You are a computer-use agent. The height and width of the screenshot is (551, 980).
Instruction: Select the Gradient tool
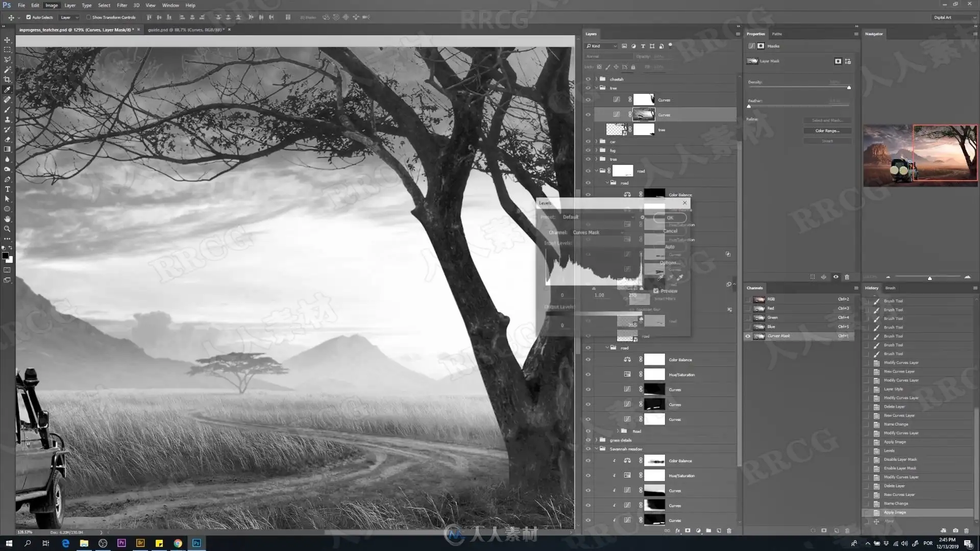click(x=7, y=149)
